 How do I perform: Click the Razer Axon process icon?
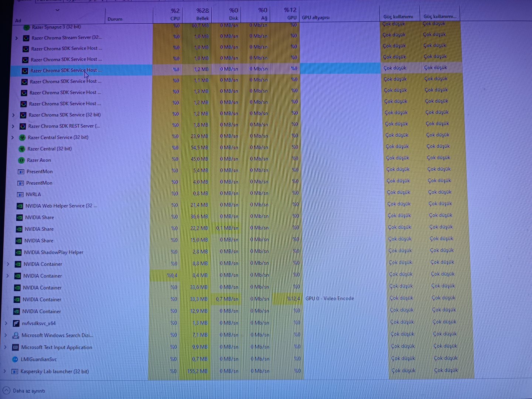21,160
